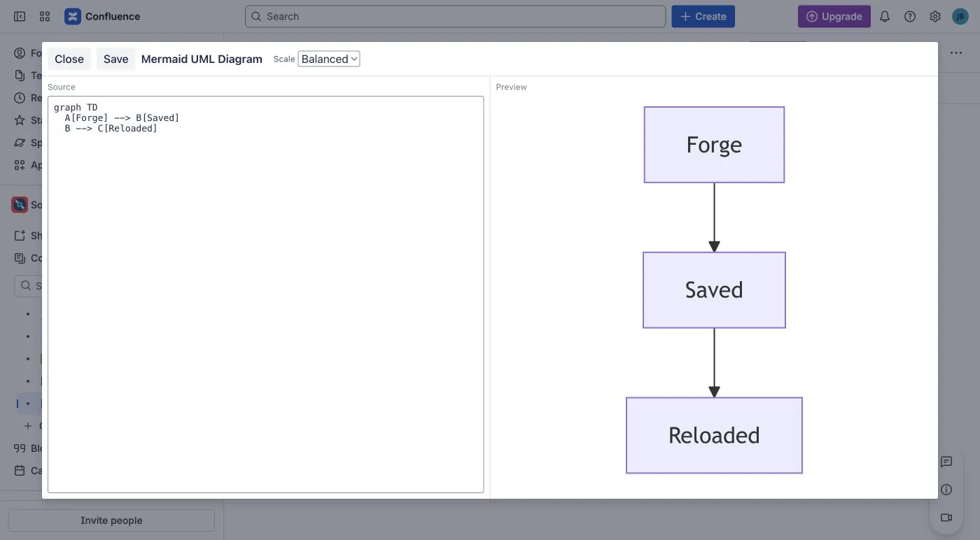Click the 'B --> C[Reloaded]' source line
The width and height of the screenshot is (980, 540).
[111, 129]
